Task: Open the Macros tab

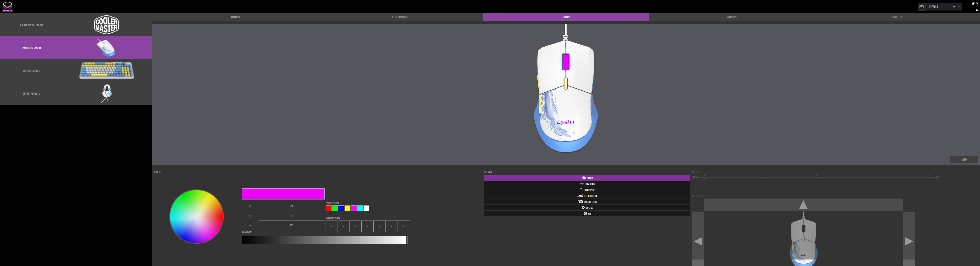Action: tap(731, 17)
